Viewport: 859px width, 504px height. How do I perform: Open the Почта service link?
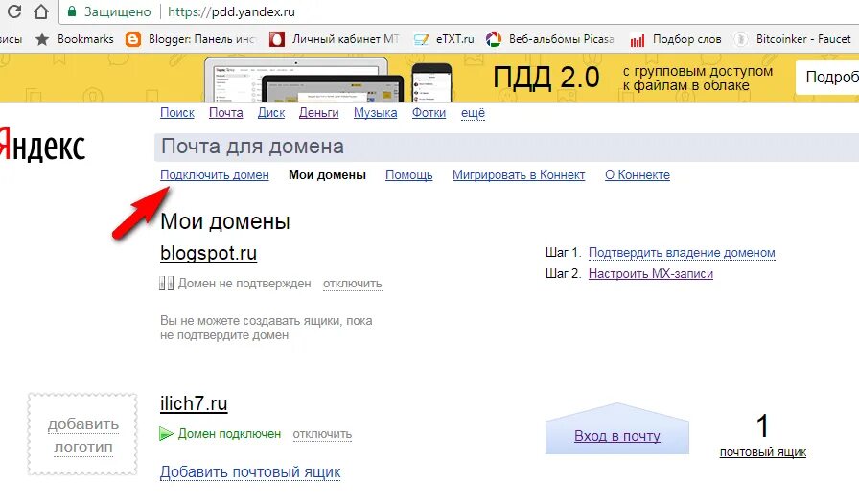[x=225, y=113]
